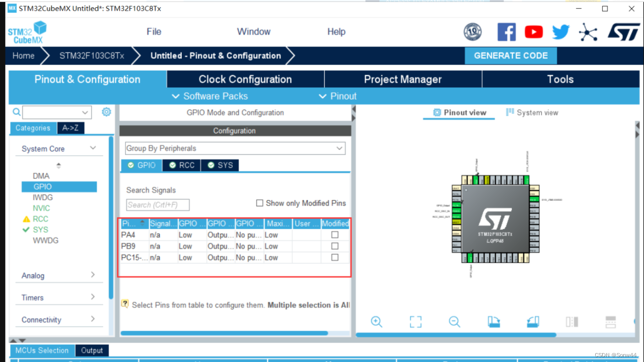This screenshot has height=362, width=644.
Task: Rotate chip view counterclockwise icon
Action: click(x=533, y=322)
